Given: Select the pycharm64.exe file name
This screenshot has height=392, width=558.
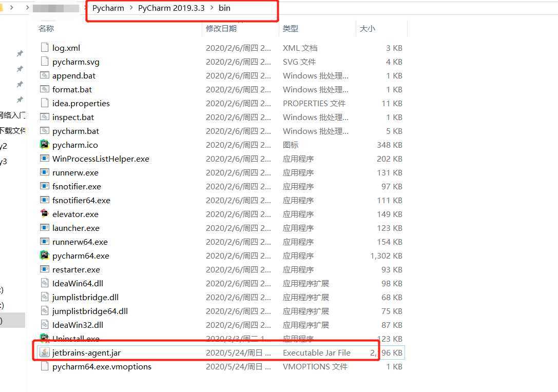Looking at the screenshot, I should tap(81, 256).
